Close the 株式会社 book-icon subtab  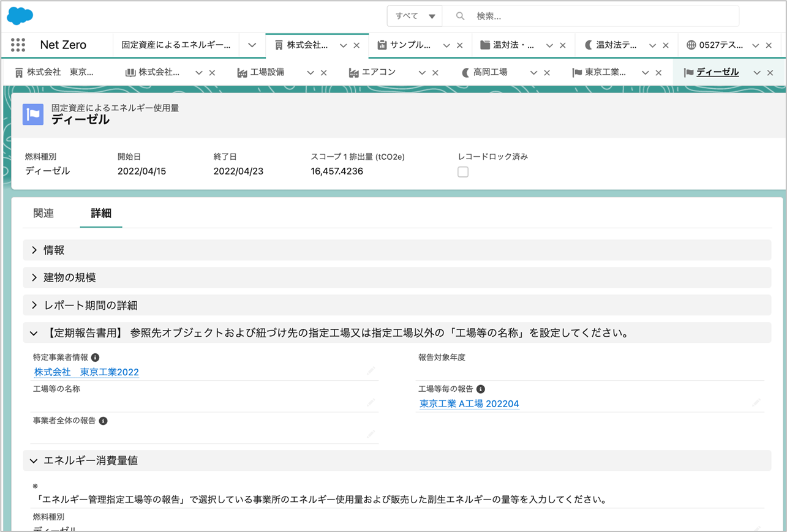[x=212, y=73]
